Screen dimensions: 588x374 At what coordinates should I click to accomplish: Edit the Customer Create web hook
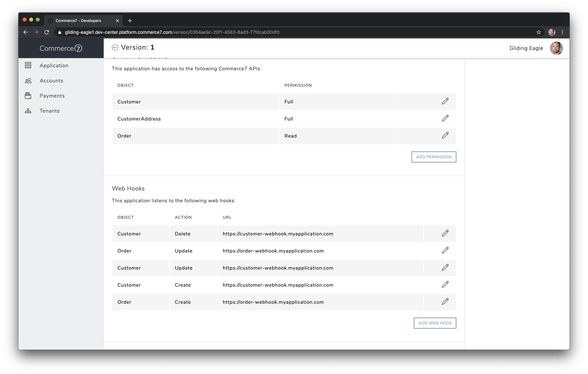click(x=445, y=285)
